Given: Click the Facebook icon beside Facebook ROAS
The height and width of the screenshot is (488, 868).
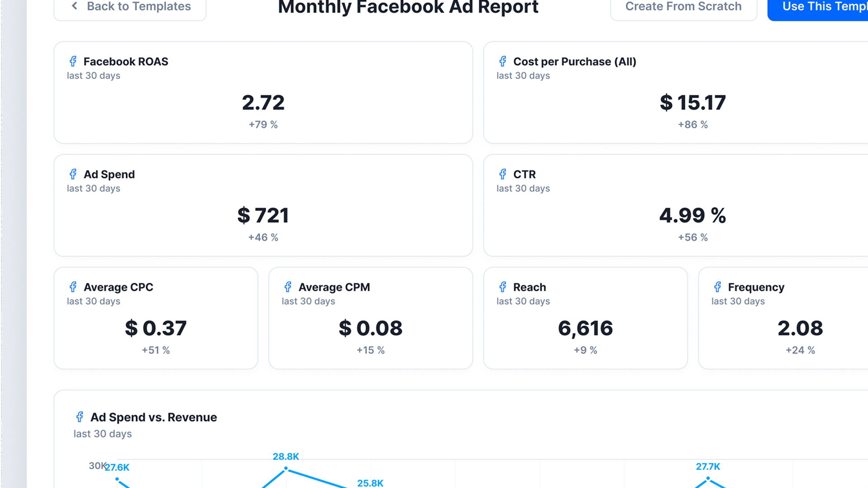Looking at the screenshot, I should click(73, 61).
